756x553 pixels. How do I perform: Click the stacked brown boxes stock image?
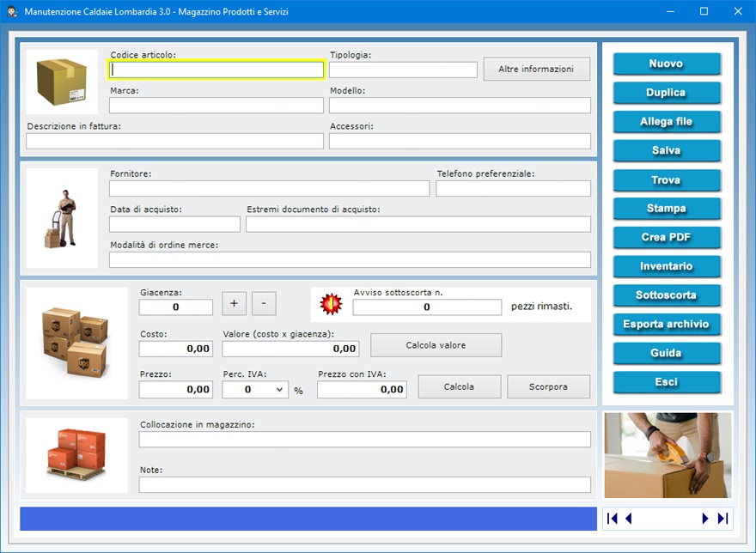click(x=76, y=343)
